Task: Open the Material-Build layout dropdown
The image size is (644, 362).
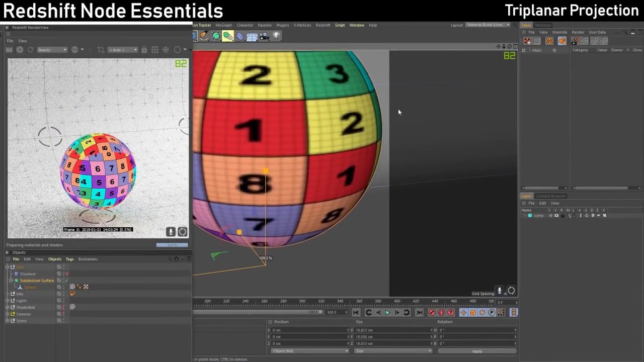Action: tap(488, 25)
